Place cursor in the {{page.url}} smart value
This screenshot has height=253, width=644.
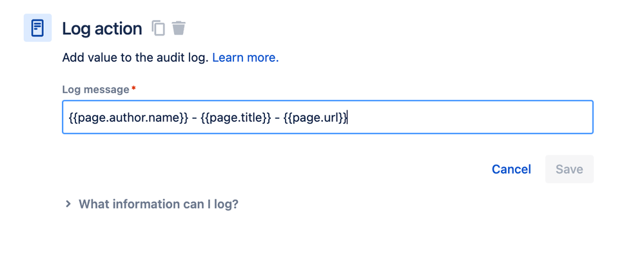315,118
